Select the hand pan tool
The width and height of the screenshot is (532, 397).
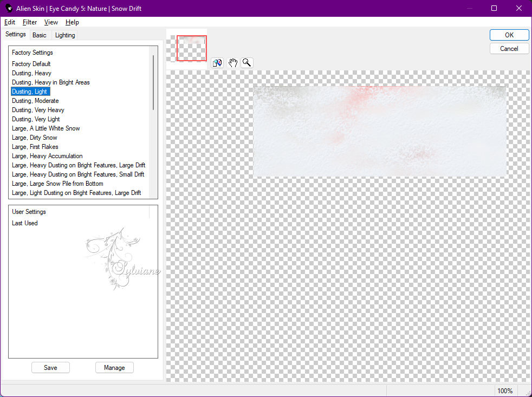click(232, 63)
